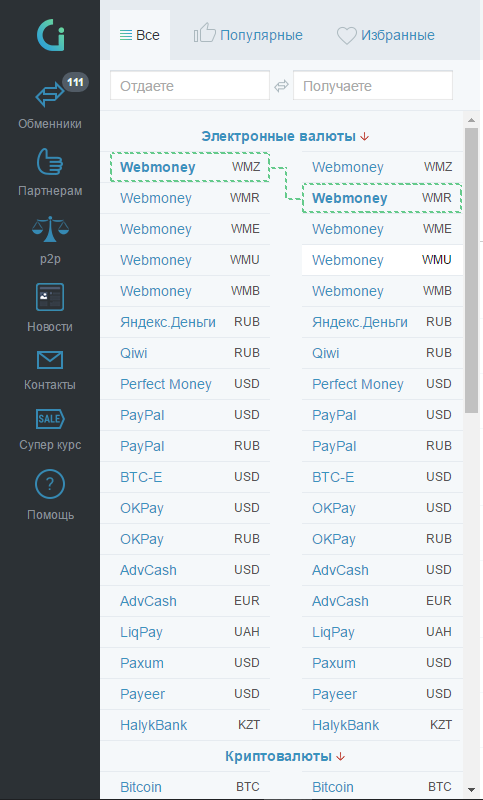Select the Все tab
This screenshot has width=483, height=800.
pyautogui.click(x=140, y=35)
